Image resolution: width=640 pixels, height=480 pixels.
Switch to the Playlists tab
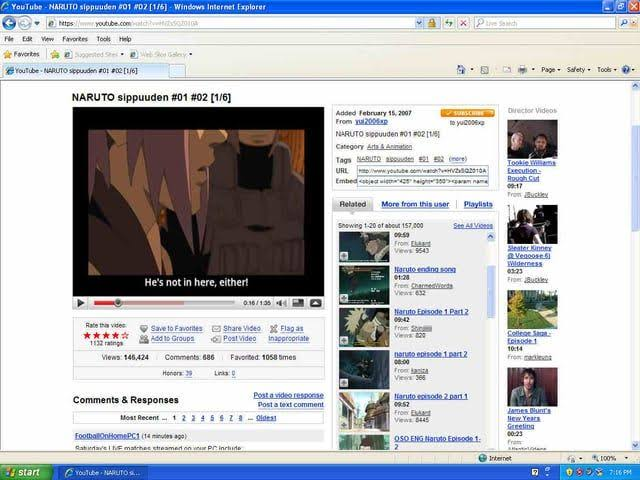(478, 204)
